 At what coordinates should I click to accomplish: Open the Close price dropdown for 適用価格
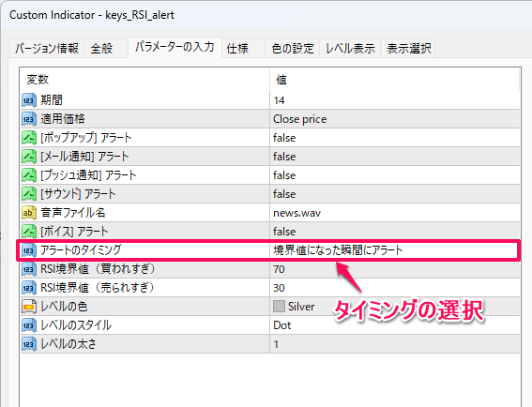coord(395,119)
